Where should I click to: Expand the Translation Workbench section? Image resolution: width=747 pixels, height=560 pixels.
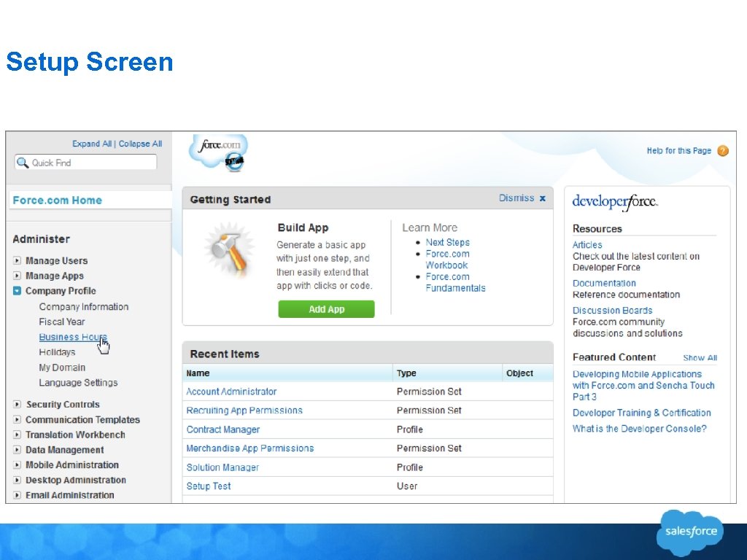pyautogui.click(x=18, y=435)
